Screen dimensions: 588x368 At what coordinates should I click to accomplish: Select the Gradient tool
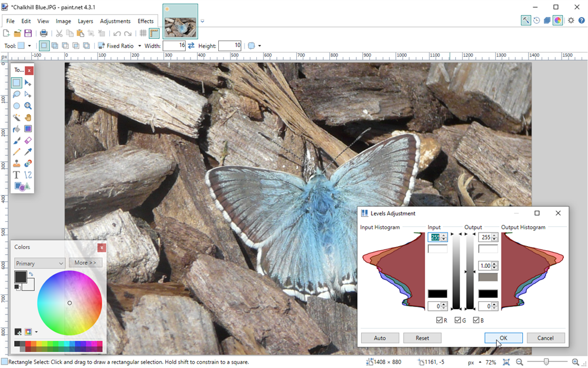point(28,129)
